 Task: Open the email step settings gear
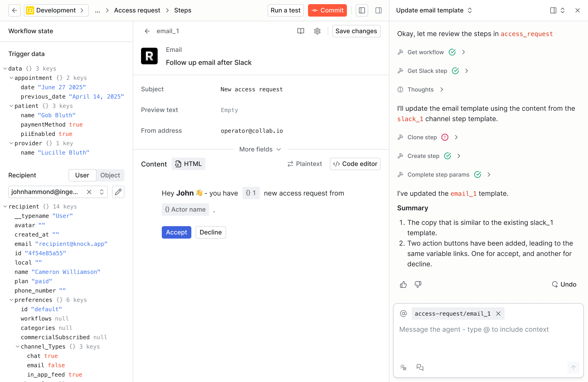coord(317,31)
